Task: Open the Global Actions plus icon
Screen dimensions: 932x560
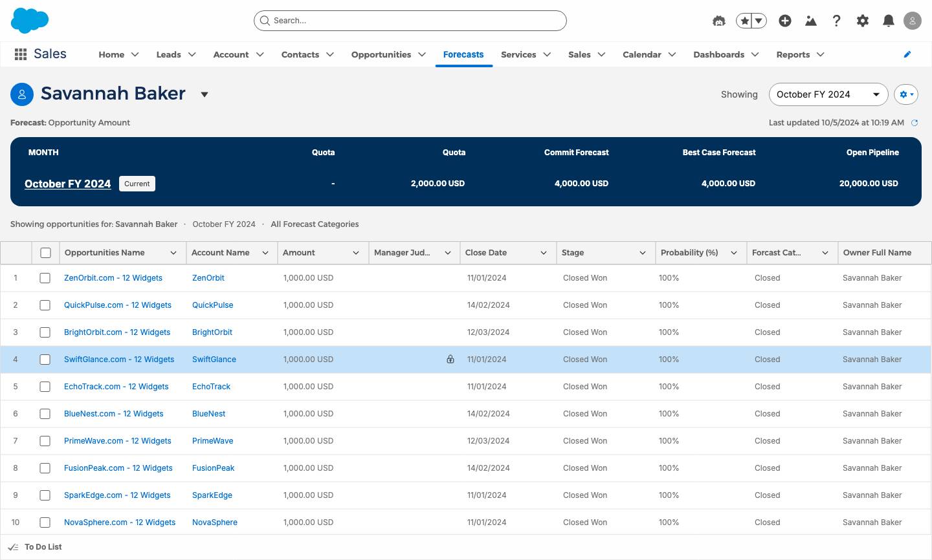Action: coord(785,21)
